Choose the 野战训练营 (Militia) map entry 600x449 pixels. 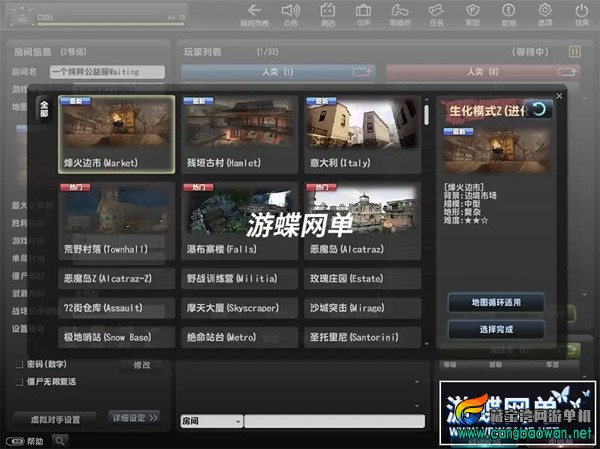pos(240,279)
